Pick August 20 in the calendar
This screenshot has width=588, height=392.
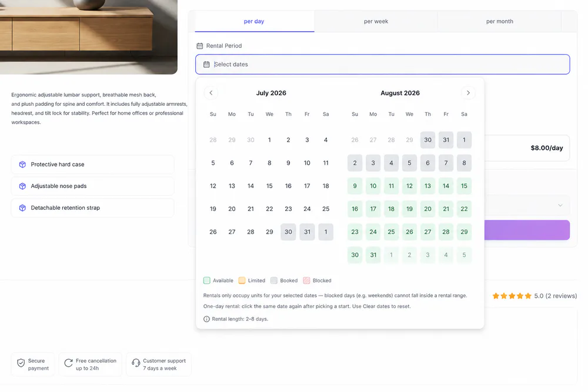pyautogui.click(x=427, y=209)
